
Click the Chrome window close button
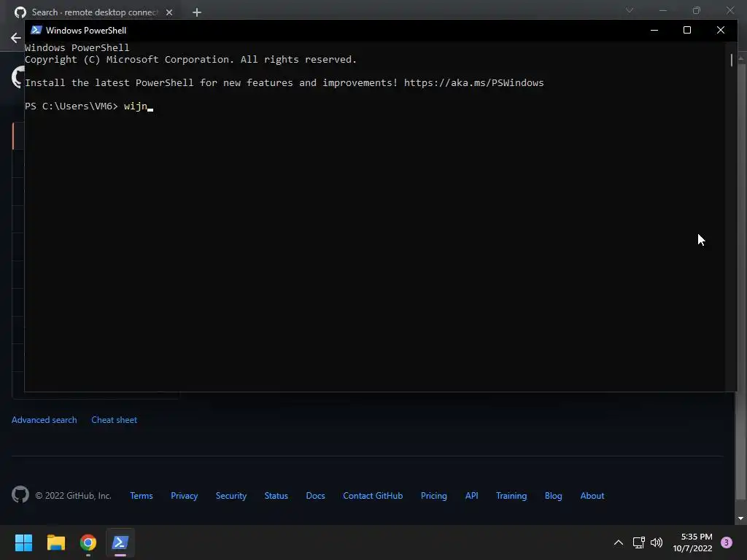pos(729,10)
